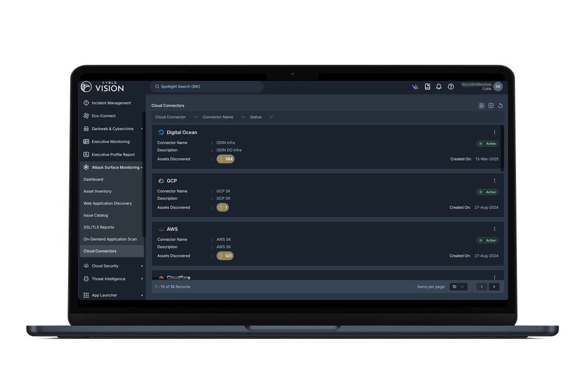Click GCP assets discovered badge showing 1
The image size is (588, 374).
(222, 208)
